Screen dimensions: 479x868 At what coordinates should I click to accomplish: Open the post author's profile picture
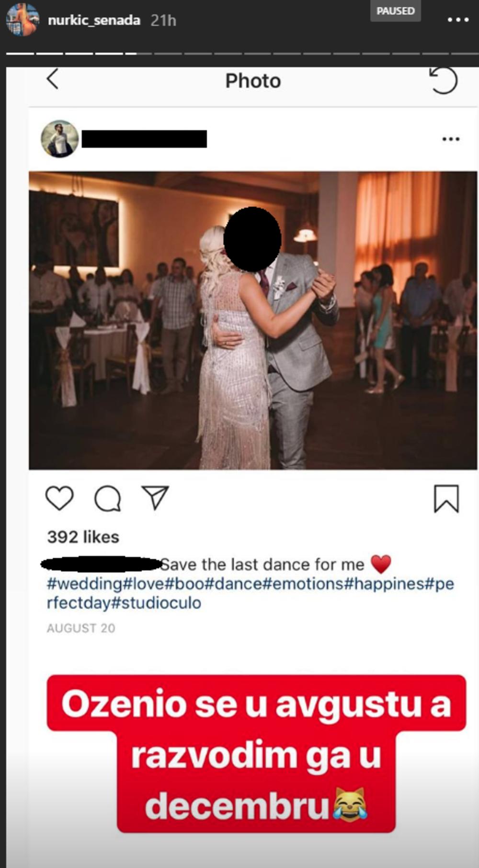coord(60,139)
